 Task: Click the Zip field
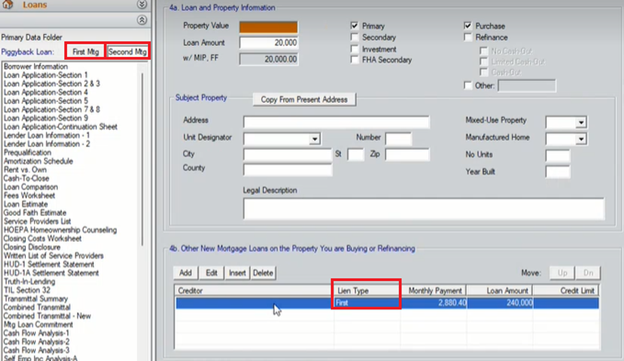point(407,154)
